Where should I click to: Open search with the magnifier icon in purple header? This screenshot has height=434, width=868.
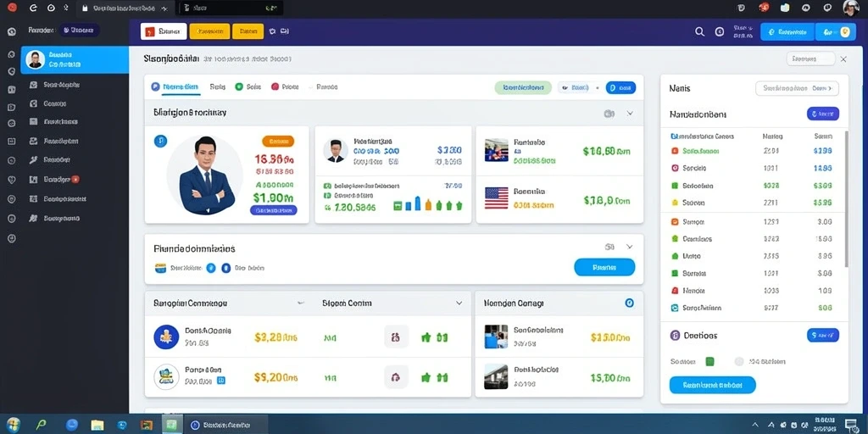pyautogui.click(x=699, y=32)
